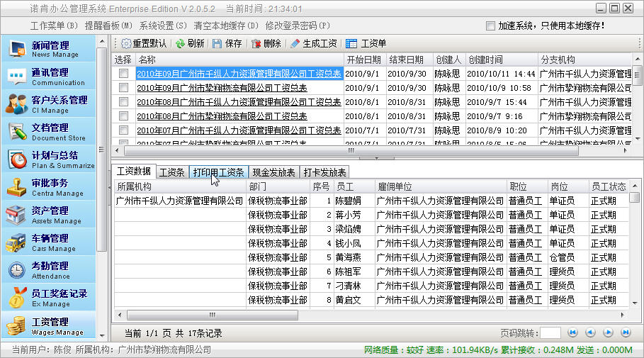
Task: Open the Attendance clock icon
Action: [x=16, y=270]
